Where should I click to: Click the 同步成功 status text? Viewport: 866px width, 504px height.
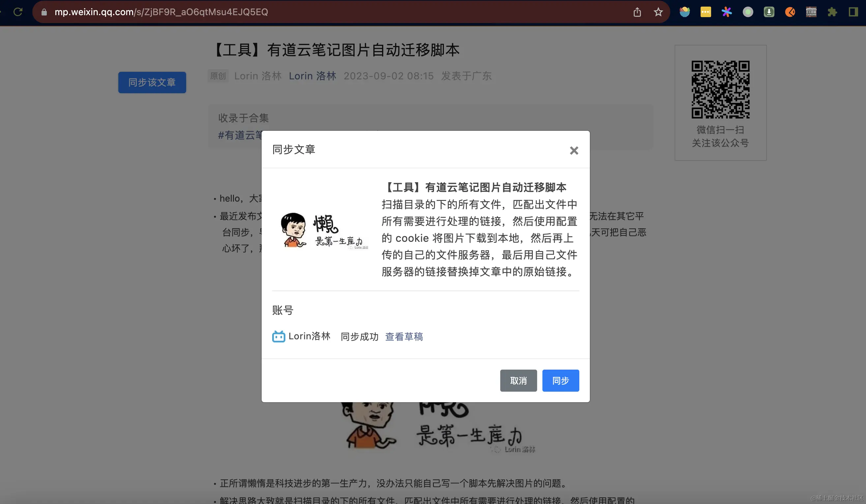[359, 337]
